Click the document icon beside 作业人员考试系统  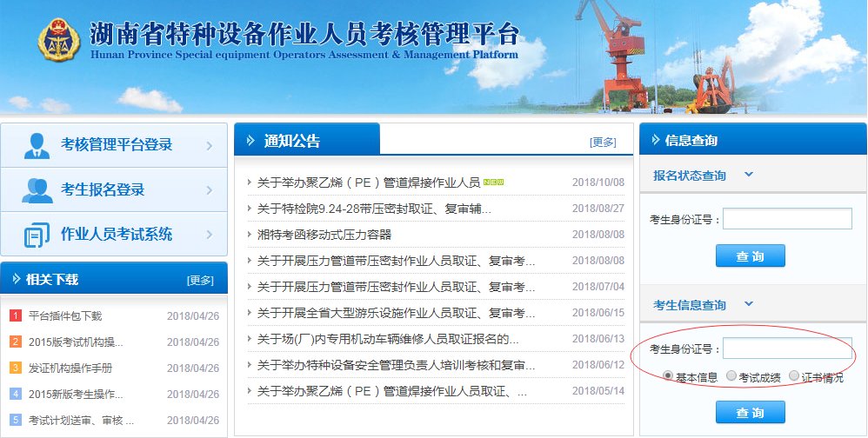37,235
